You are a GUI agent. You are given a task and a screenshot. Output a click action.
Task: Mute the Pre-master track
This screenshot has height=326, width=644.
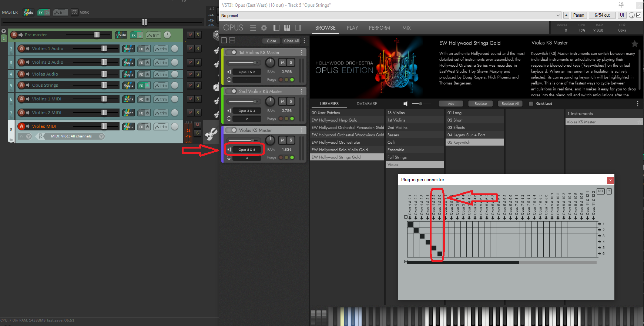191,35
